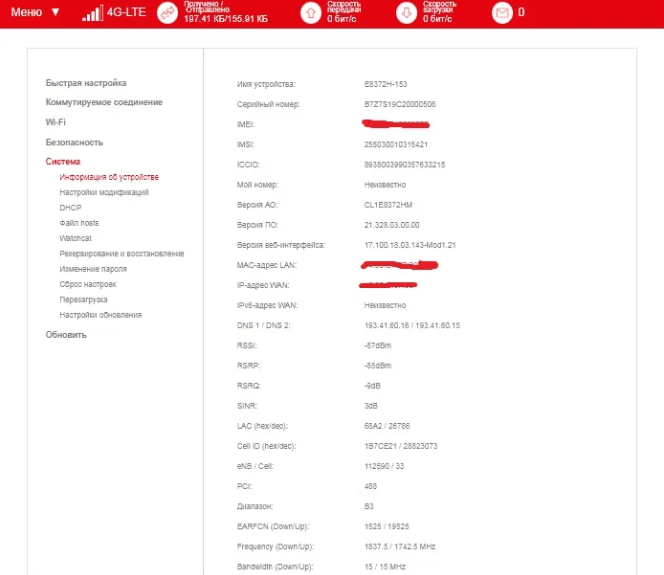Click the 4G-LTE network label
The image size is (664, 575).
[x=126, y=12]
